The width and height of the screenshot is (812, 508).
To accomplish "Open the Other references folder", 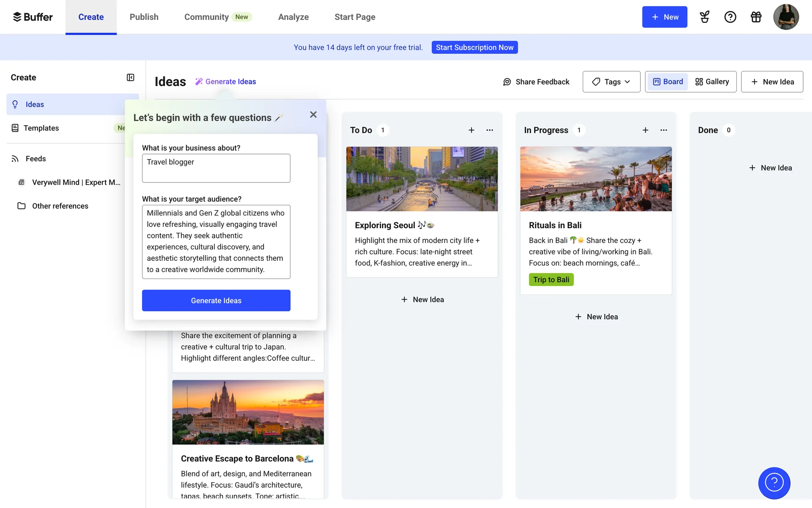I will [60, 206].
